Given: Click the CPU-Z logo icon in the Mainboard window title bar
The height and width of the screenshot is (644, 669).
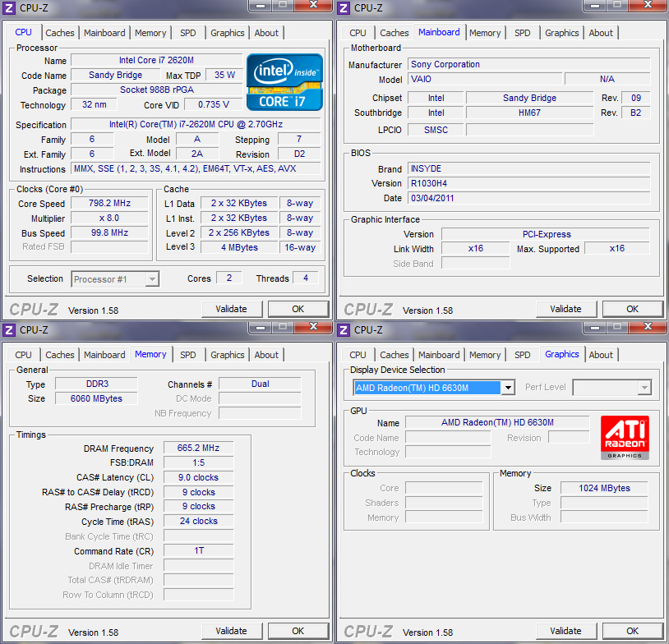Looking at the screenshot, I should [344, 8].
